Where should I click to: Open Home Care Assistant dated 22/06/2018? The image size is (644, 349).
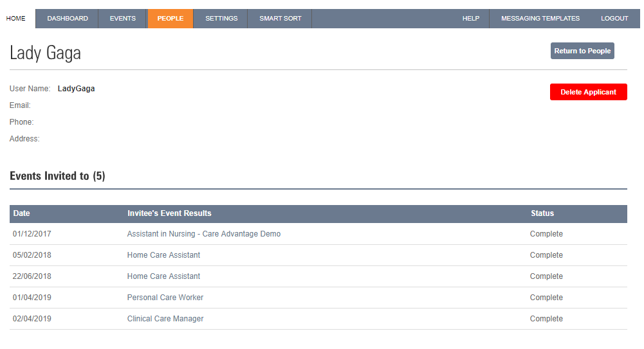pyautogui.click(x=163, y=276)
